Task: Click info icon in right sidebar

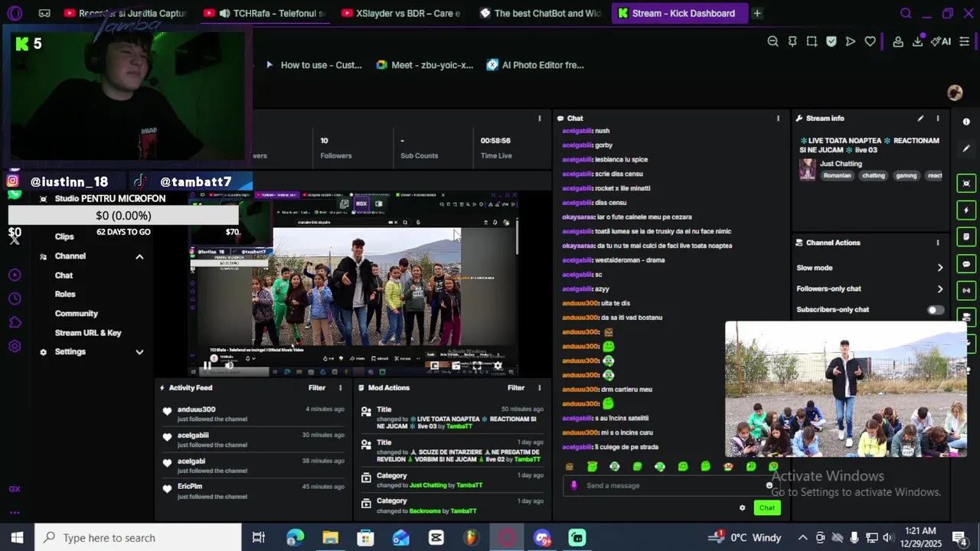Action: pyautogui.click(x=966, y=122)
